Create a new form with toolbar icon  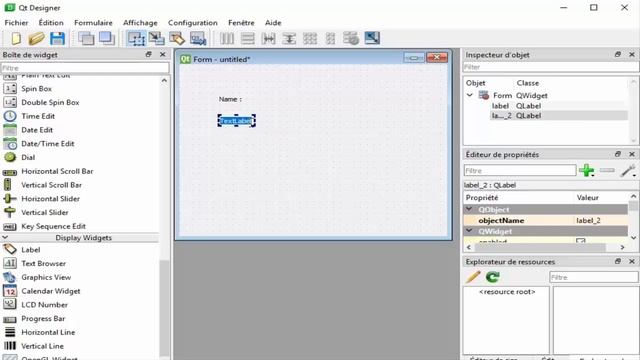pos(16,38)
